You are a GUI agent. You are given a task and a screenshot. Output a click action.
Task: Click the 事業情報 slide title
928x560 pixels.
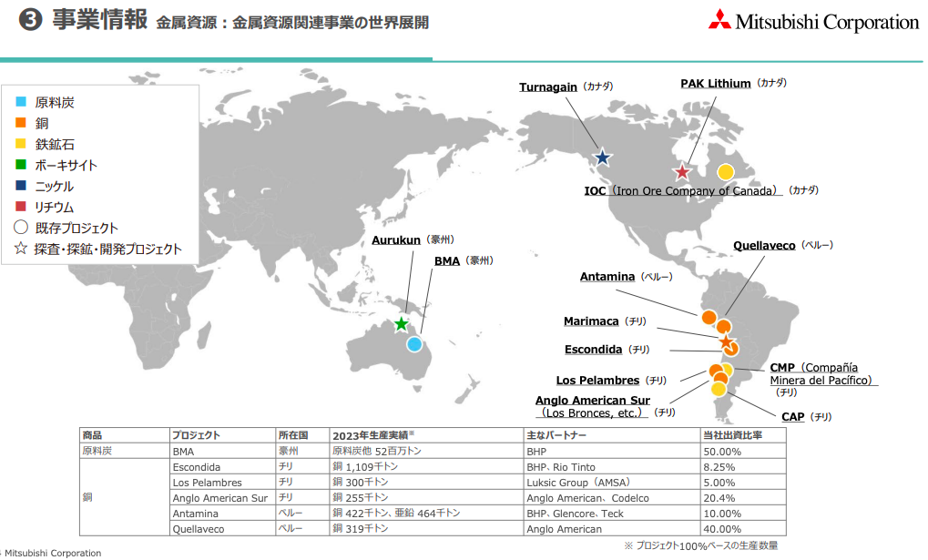[100, 19]
